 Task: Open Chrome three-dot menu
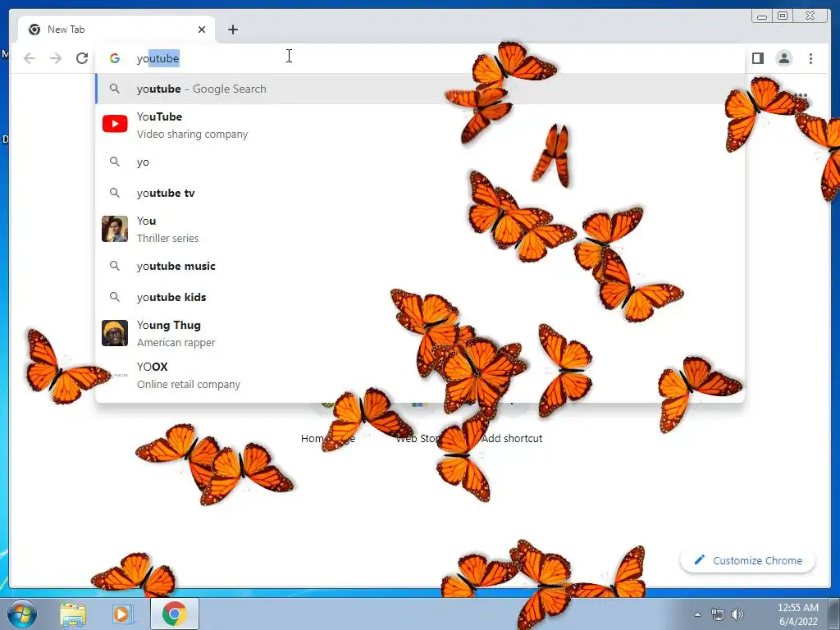(x=810, y=58)
